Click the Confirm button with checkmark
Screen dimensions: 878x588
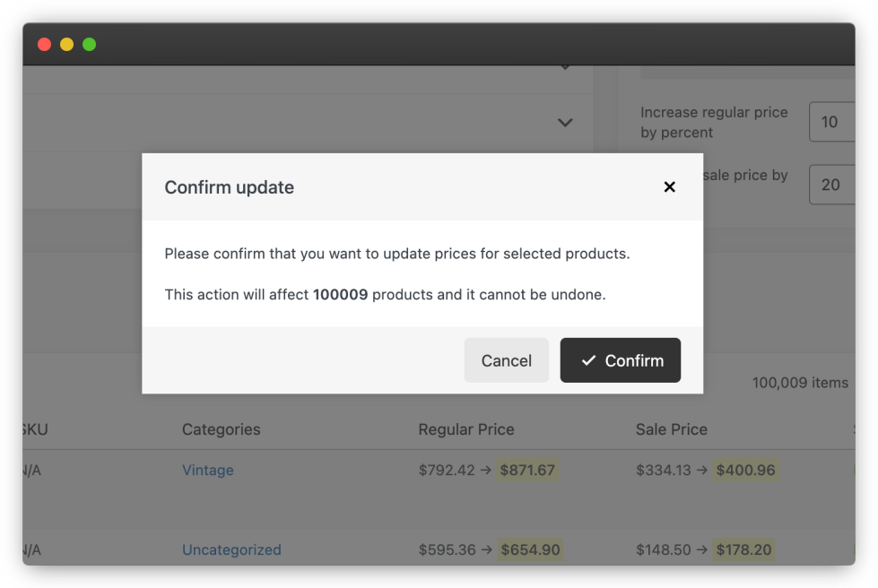621,360
